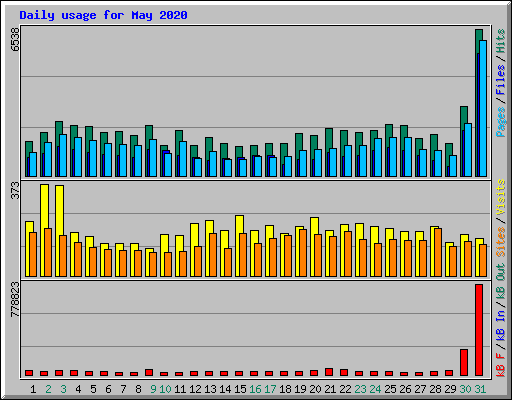Click day 27 on the date axis
Screen dimensions: 512x400
[x=420, y=389]
